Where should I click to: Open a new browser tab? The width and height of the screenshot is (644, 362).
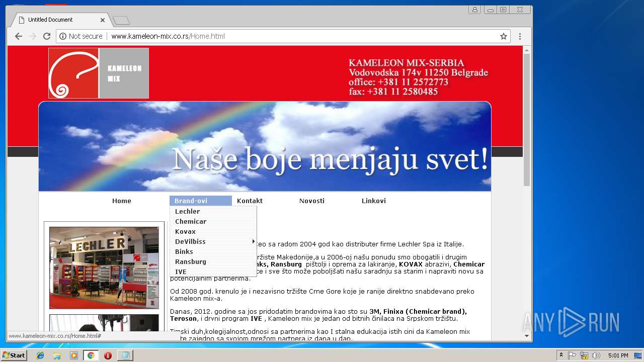point(121,20)
